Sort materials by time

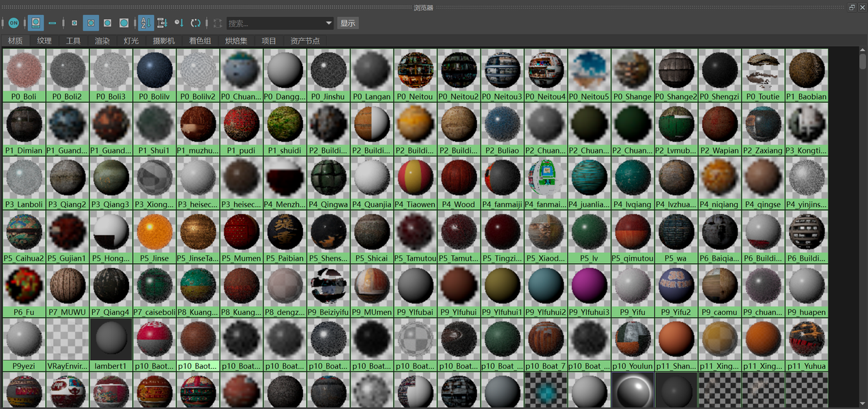pyautogui.click(x=178, y=23)
